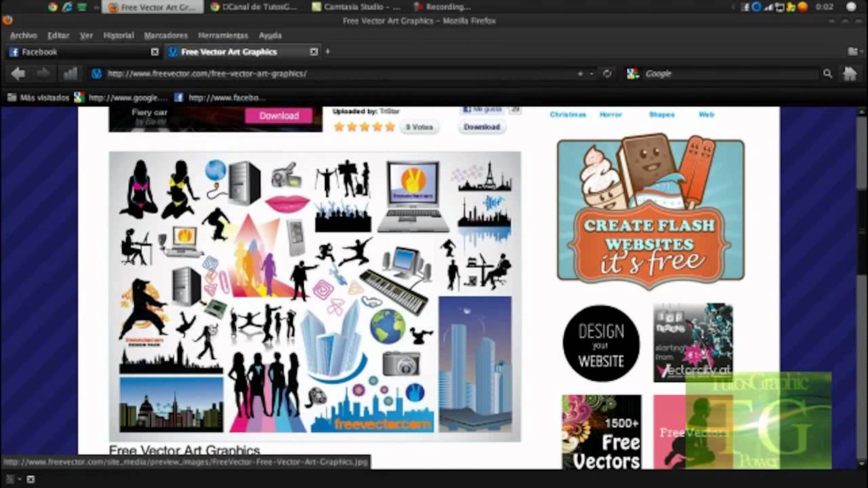Open the Google search engine selector icon
The height and width of the screenshot is (488, 868).
pyautogui.click(x=633, y=74)
